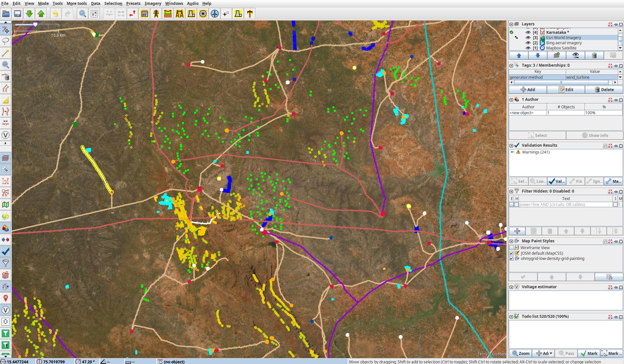624x364 pixels.
Task: Expand the Warnings (241) tree node
Action: (512, 152)
